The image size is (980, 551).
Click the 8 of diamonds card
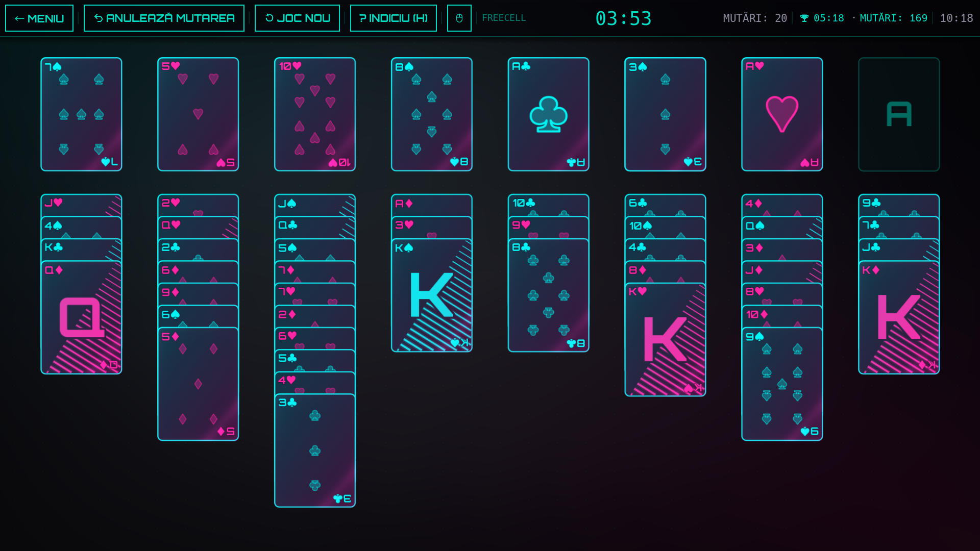[665, 272]
